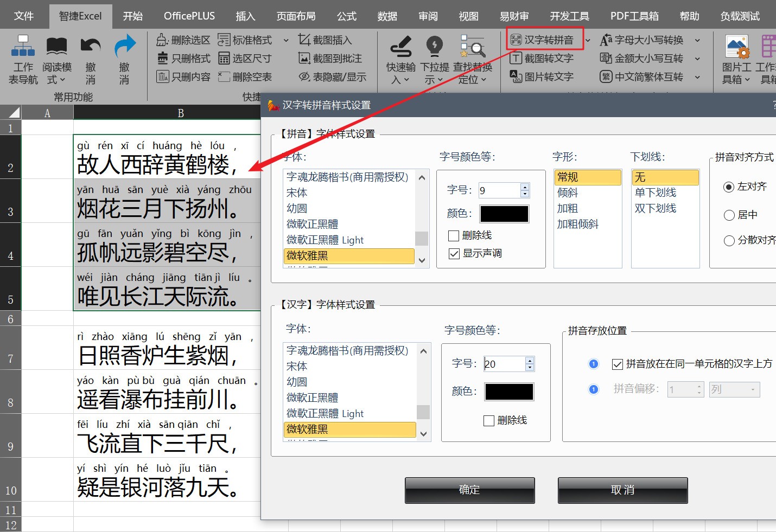The width and height of the screenshot is (776, 532).
Task: Toggle the 显示声调 checkbox
Action: (454, 253)
